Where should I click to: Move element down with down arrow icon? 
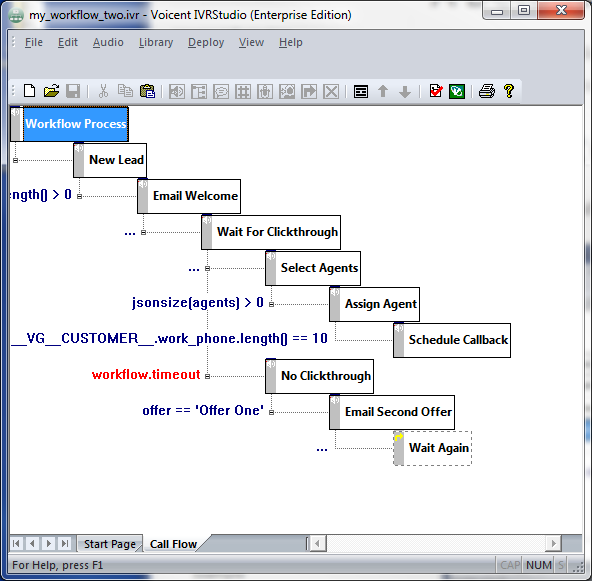tap(405, 92)
